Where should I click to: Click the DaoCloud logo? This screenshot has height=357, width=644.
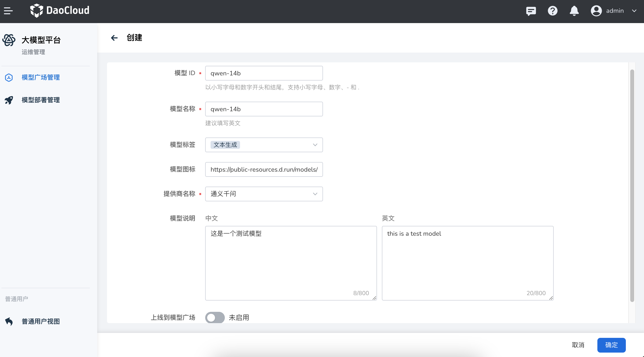[59, 11]
